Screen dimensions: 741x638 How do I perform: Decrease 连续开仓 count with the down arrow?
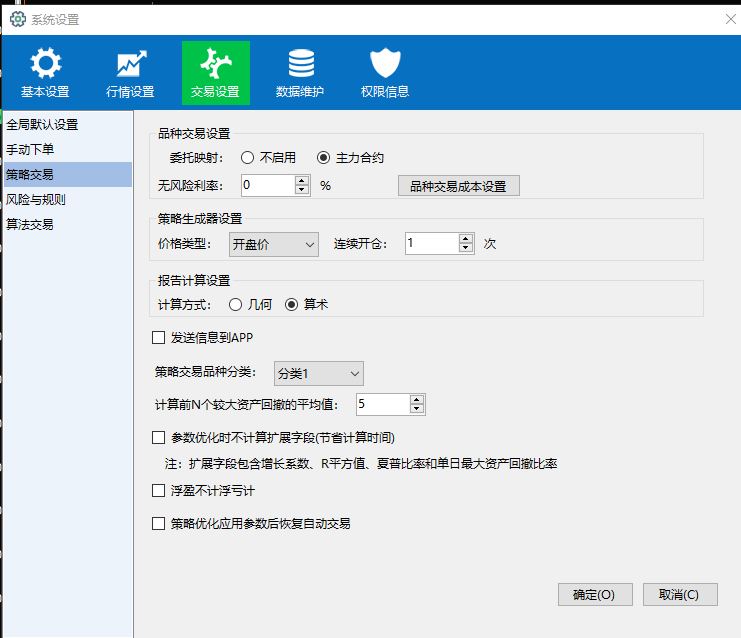point(465,248)
